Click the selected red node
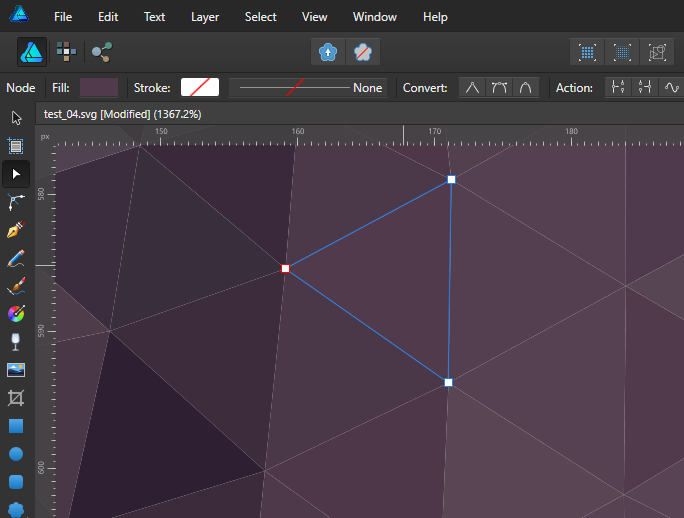The width and height of the screenshot is (684, 518). [x=285, y=268]
